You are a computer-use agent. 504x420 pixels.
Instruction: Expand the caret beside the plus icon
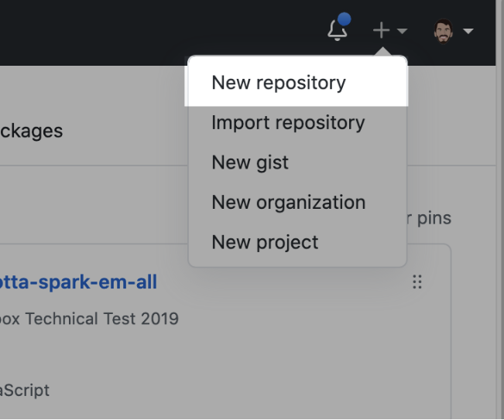tap(402, 32)
